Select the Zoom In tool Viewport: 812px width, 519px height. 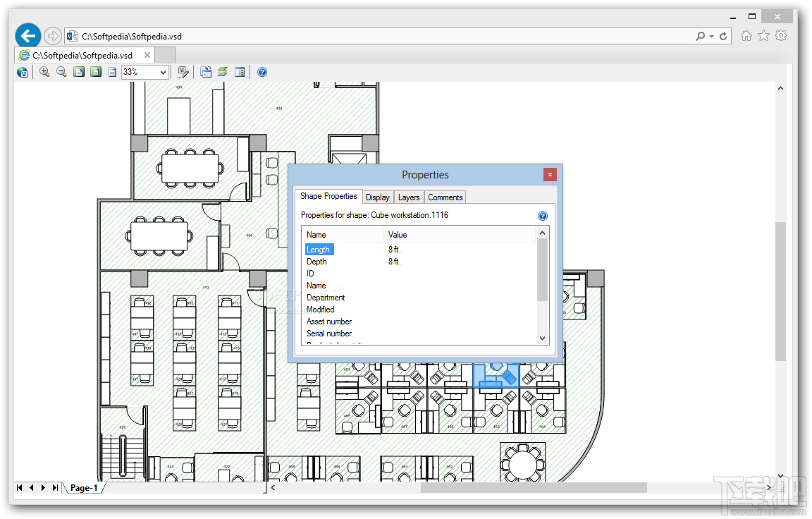click(44, 71)
